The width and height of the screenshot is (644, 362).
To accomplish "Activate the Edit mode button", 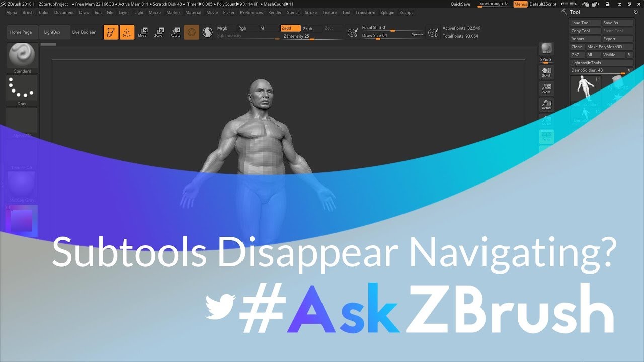I will tap(111, 32).
